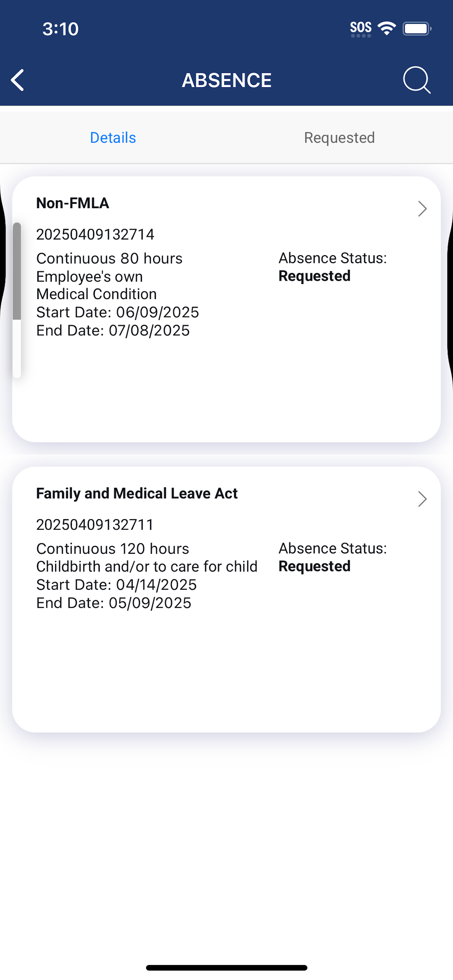Open the Non-FMLA absence title

click(73, 203)
